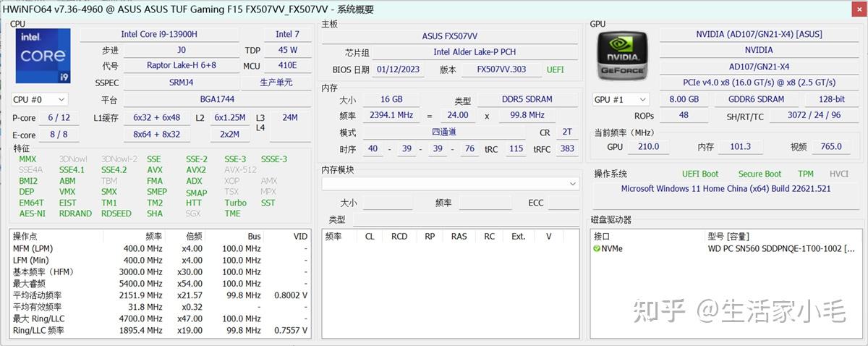Click the RCD column header in memory table

click(399, 236)
